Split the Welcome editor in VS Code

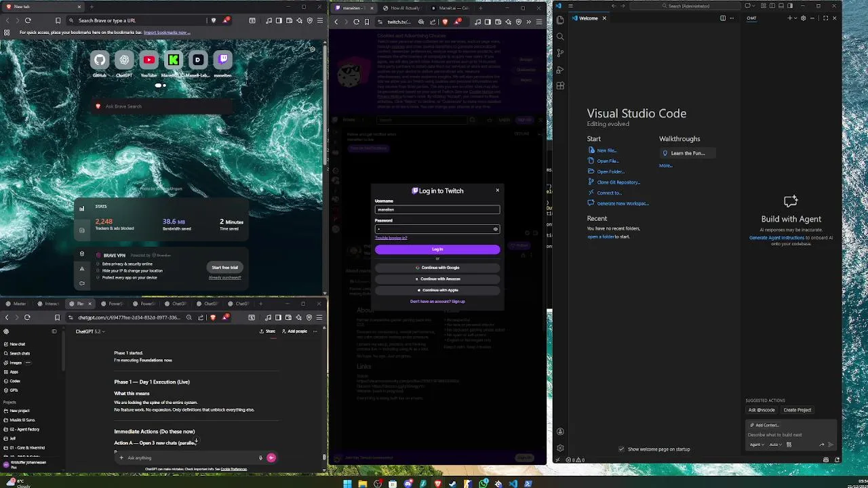click(x=723, y=18)
